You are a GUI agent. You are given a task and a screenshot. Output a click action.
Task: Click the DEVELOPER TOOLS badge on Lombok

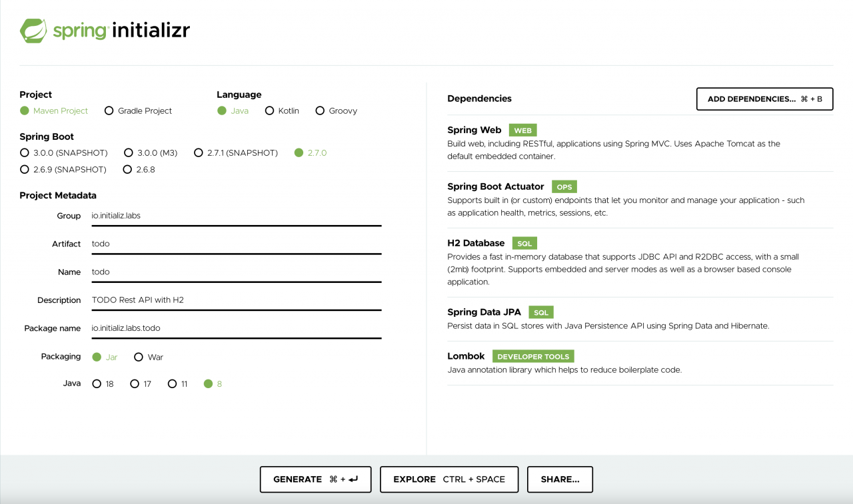(x=533, y=356)
